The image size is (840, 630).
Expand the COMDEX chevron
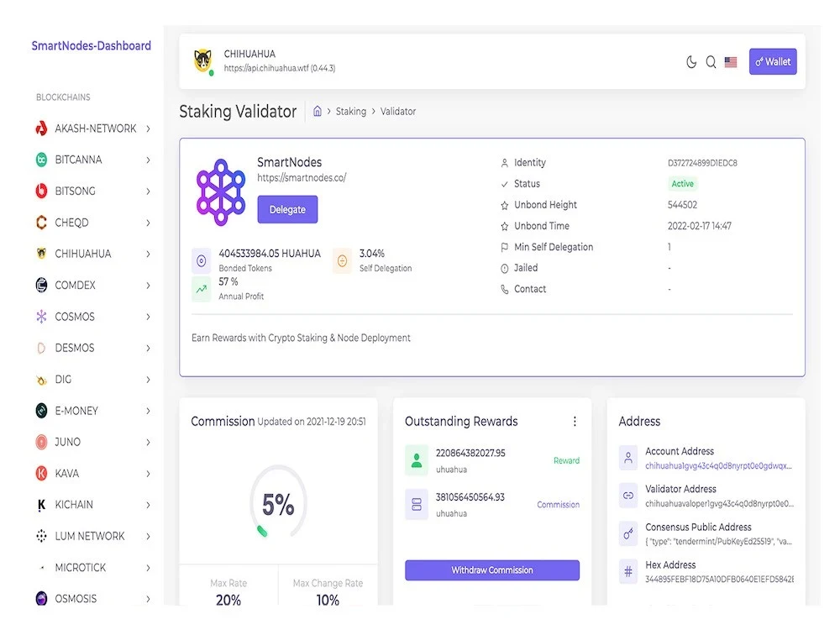[149, 285]
